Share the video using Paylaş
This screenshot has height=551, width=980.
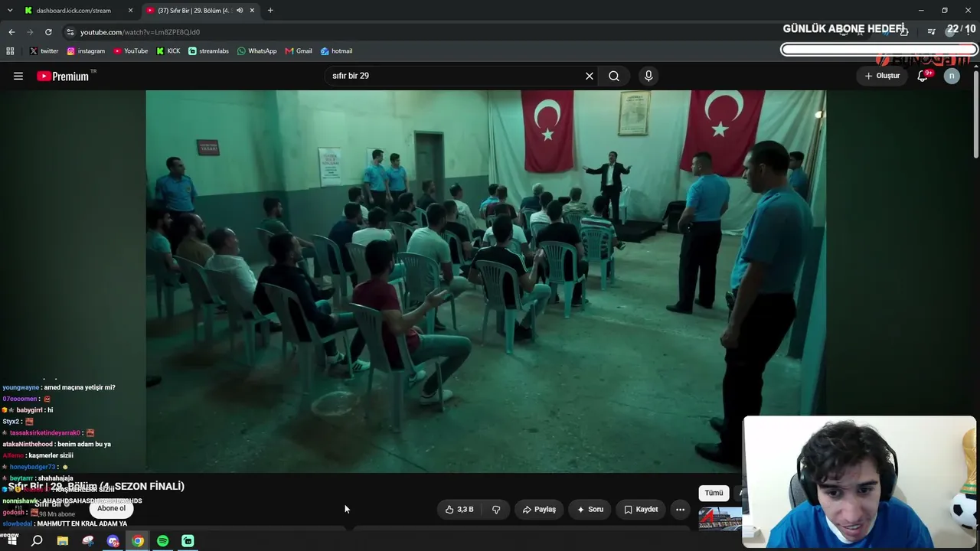click(539, 509)
